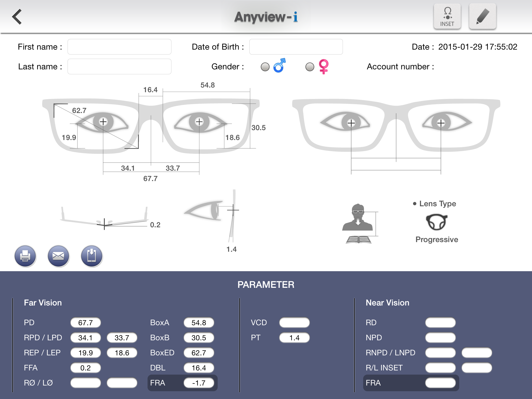Tap the empty NPD field
This screenshot has width=532, height=399.
pyautogui.click(x=440, y=338)
